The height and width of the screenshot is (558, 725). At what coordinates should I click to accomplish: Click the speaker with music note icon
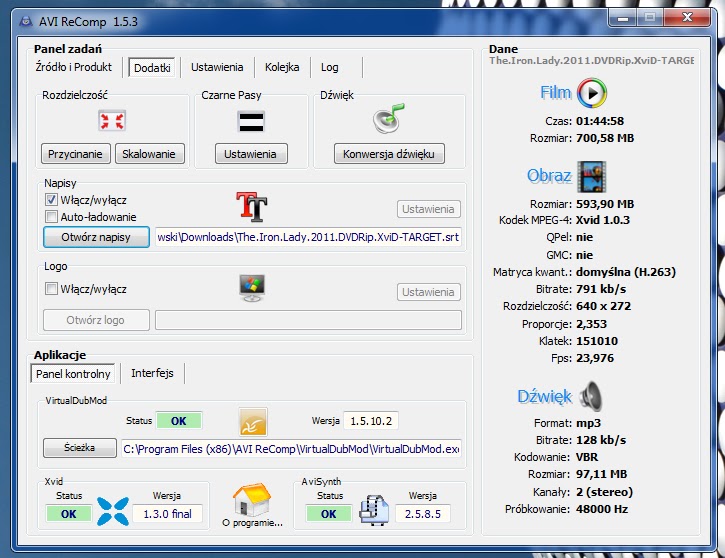(389, 119)
